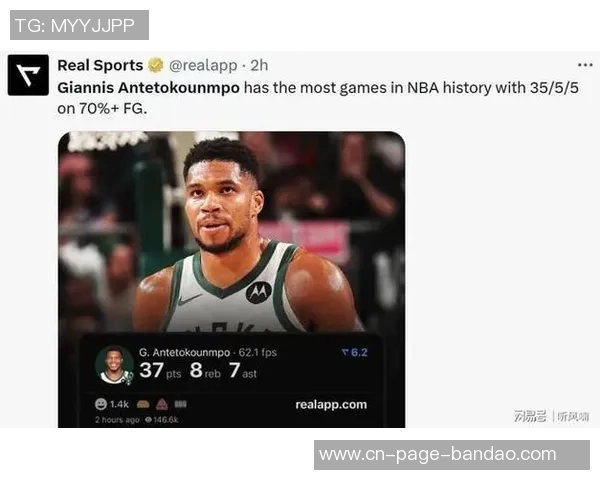Click the blue 6.2 rating badge
This screenshot has height=480, width=600.
click(355, 353)
